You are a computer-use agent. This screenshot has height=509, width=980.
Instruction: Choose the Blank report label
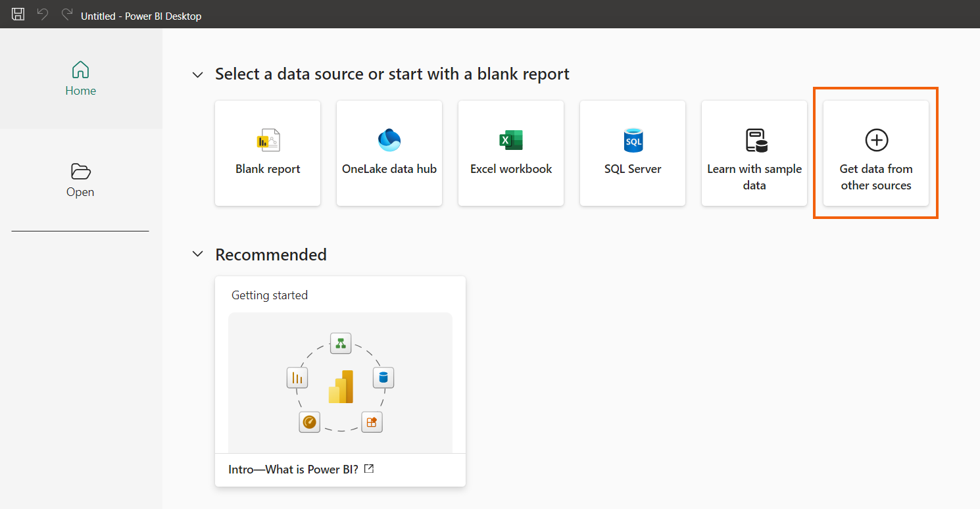[x=268, y=169]
